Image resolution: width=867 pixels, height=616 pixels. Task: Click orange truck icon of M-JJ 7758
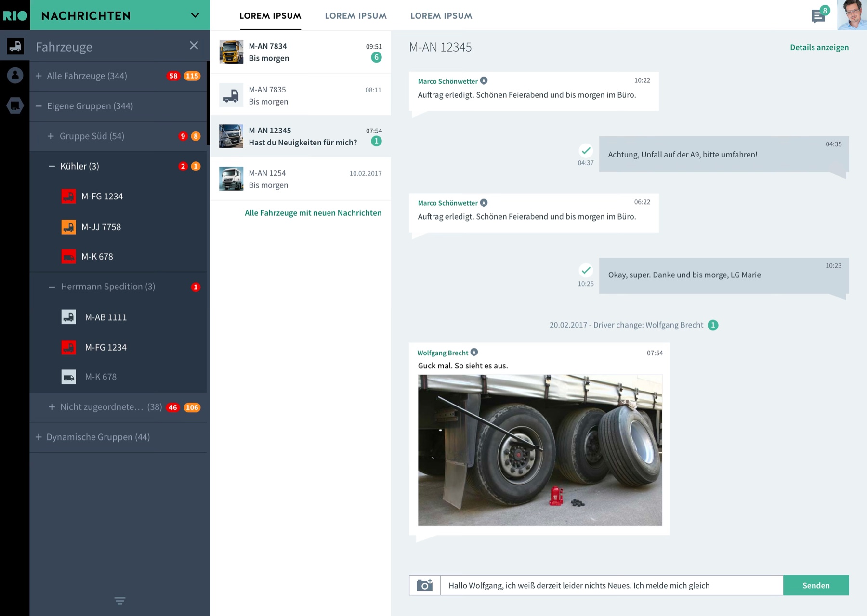click(x=68, y=227)
